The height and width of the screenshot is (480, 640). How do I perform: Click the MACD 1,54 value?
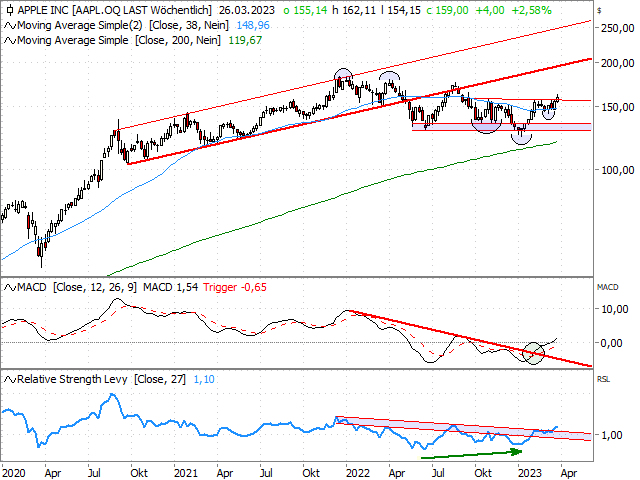point(170,287)
